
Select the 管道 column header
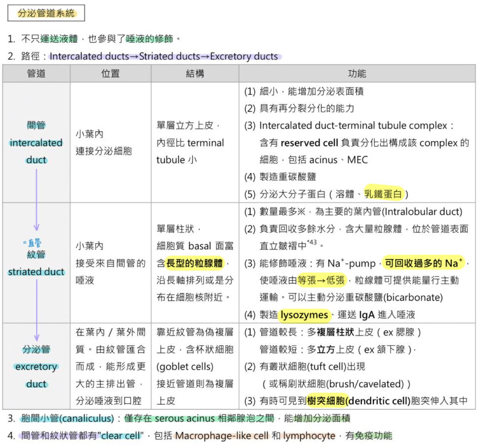click(36, 73)
